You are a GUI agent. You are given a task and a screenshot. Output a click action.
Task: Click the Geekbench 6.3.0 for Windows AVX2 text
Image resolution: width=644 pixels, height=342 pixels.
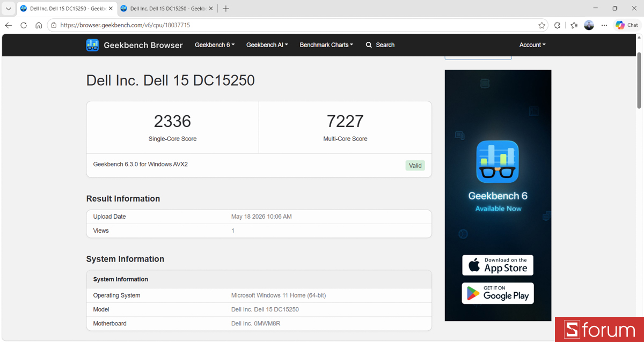(141, 165)
